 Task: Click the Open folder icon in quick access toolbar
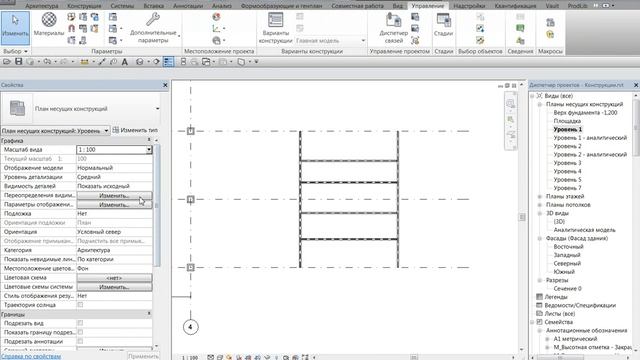click(7, 62)
